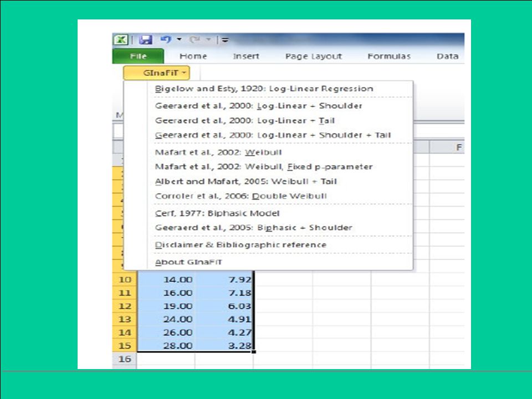Select row 12 header
Screen dimensions: 532x399
125,306
